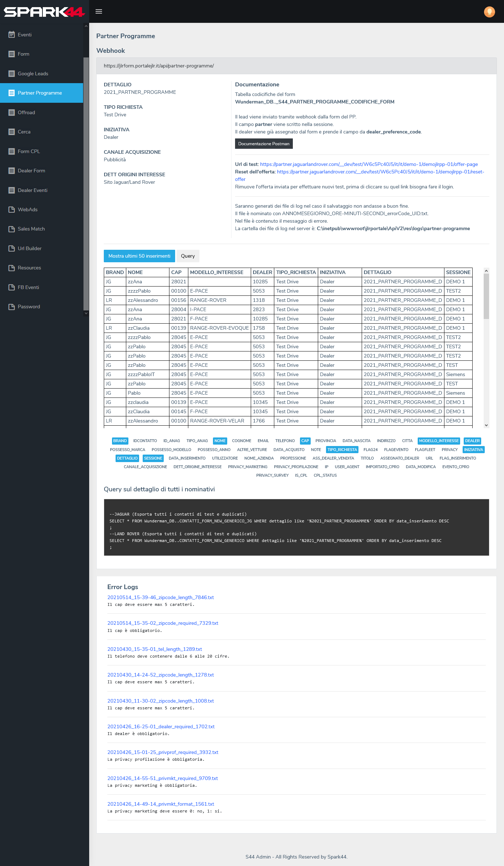Select Mostra ultimi 50 inserimenti tab
The height and width of the screenshot is (866, 504).
[139, 256]
